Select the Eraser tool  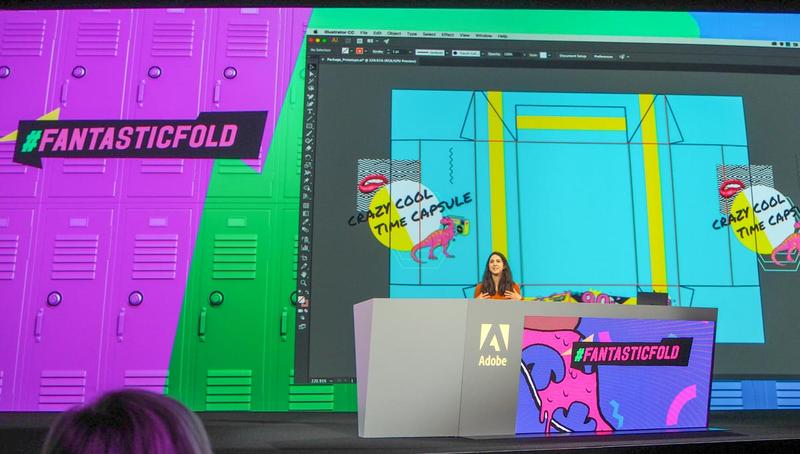coord(309,148)
